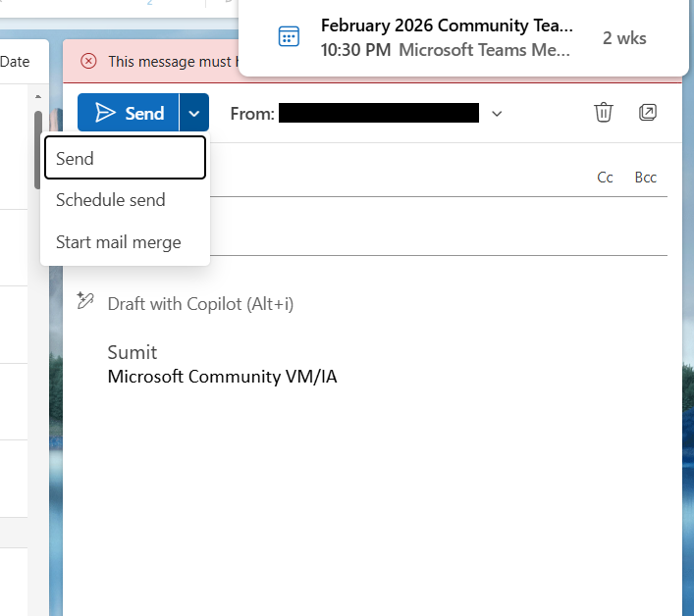Screen dimensions: 694x616
Task: Click the From label
Action: pyautogui.click(x=252, y=114)
